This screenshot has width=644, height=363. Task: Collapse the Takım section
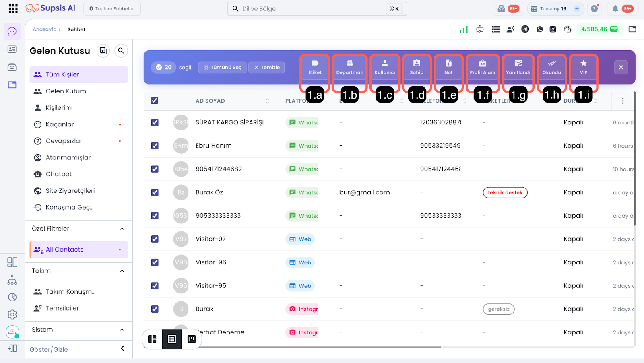[122, 271]
